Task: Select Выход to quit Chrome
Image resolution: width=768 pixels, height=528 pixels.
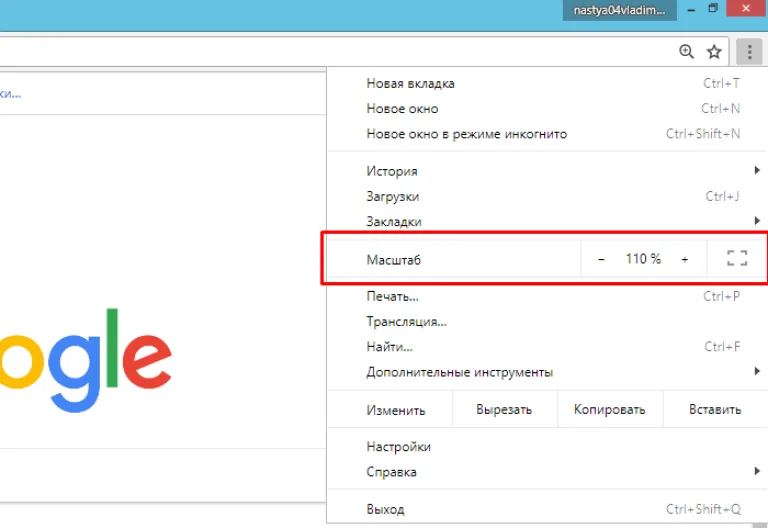Action: [548, 509]
